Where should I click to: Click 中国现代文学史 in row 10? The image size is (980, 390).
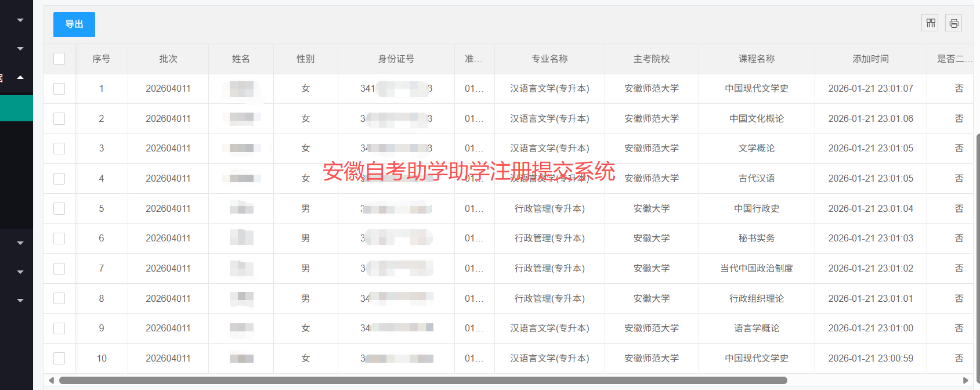tap(757, 359)
